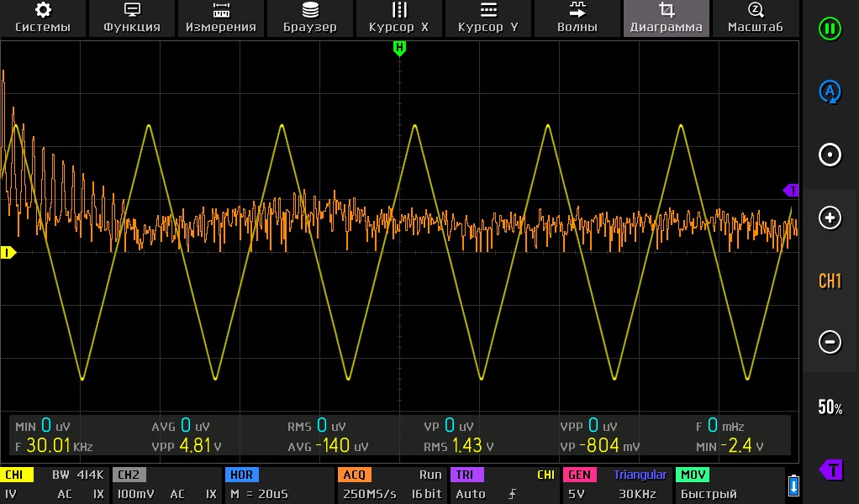
Task: Enable the Курсор Y cursors
Action: (x=488, y=18)
